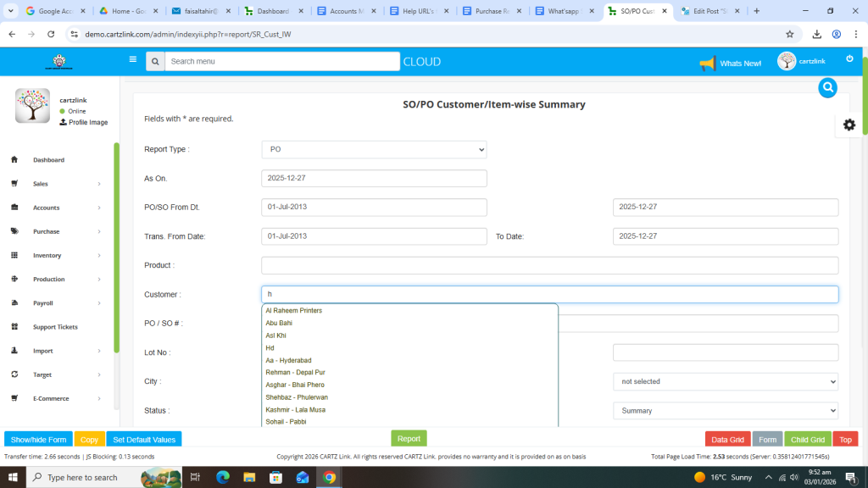The width and height of the screenshot is (868, 488).
Task: Select Aa - Hyderabad from customer suggestions
Action: coord(288,360)
